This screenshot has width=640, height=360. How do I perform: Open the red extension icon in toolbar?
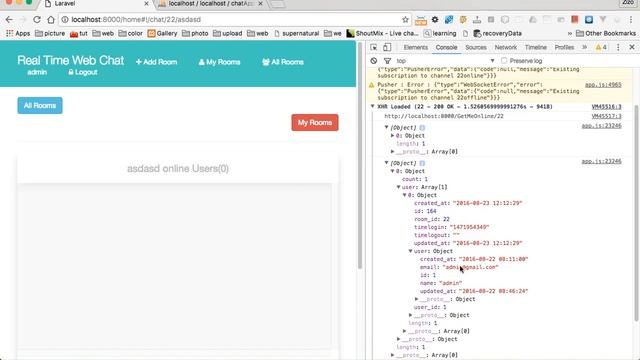575,20
